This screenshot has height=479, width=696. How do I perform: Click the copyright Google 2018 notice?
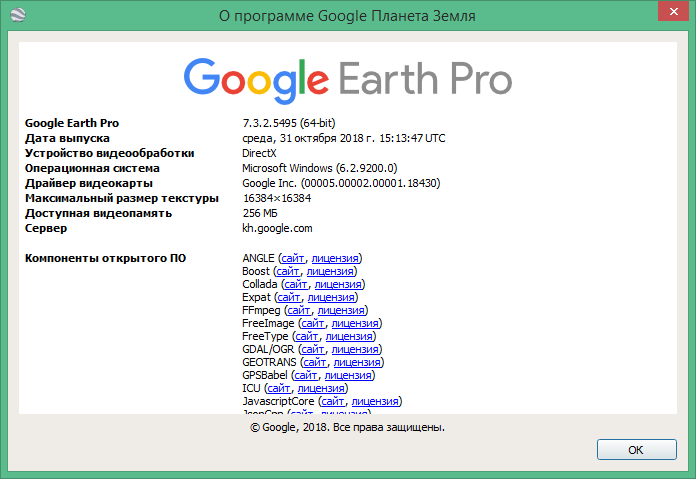(348, 428)
